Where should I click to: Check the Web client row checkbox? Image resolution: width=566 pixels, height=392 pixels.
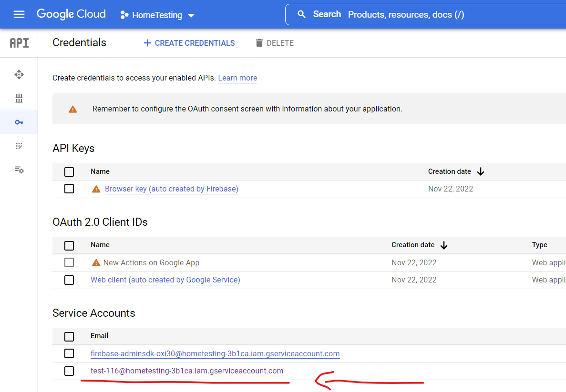(69, 280)
